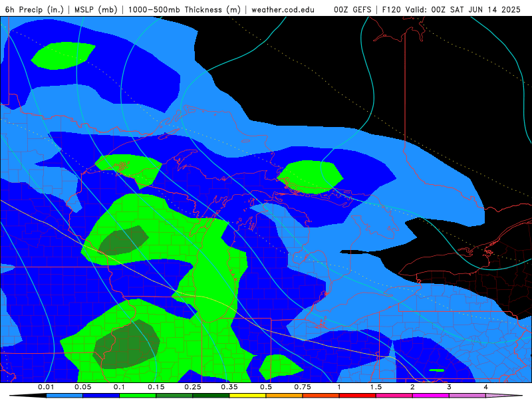Select the darkest green 0.25–0.35 legend swatch
The width and height of the screenshot is (532, 399).
pos(211,396)
